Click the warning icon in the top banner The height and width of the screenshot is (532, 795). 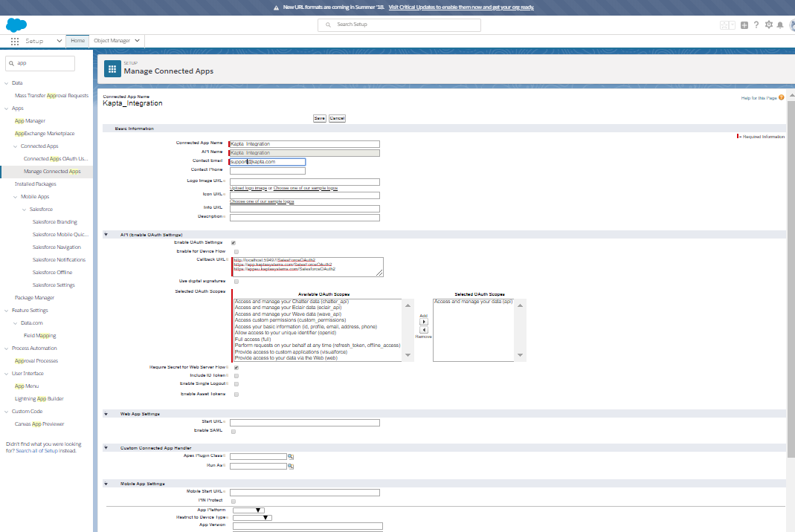click(277, 7)
